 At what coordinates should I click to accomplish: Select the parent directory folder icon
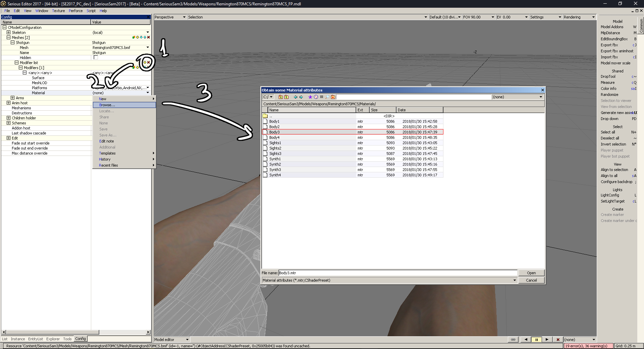(x=265, y=116)
